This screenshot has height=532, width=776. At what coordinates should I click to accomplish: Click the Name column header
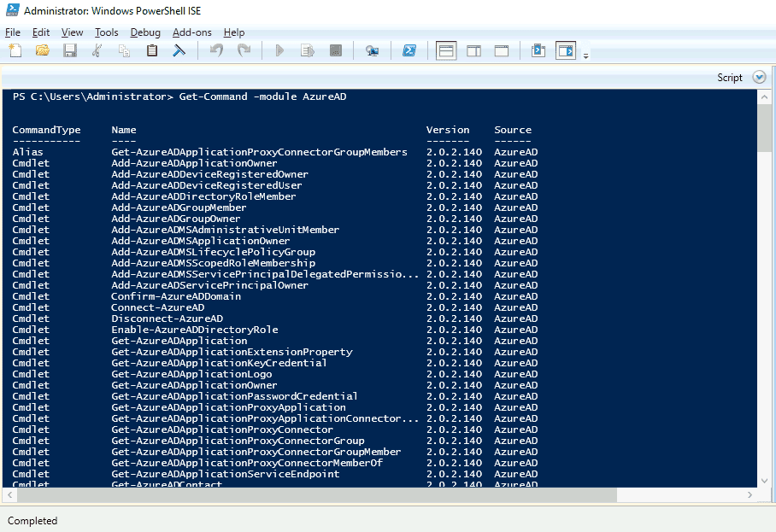(124, 130)
